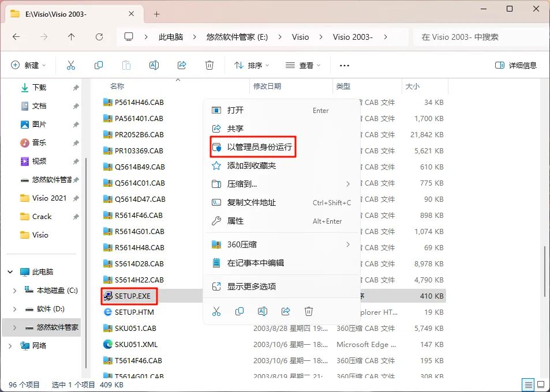Choose 复制文件地址 in the context menu
The image size is (550, 392).
click(281, 202)
